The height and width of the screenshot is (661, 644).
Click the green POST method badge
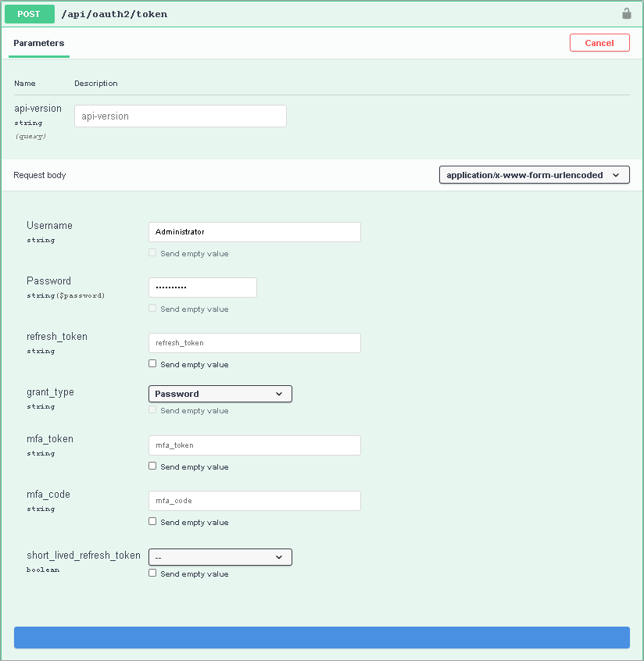point(30,14)
